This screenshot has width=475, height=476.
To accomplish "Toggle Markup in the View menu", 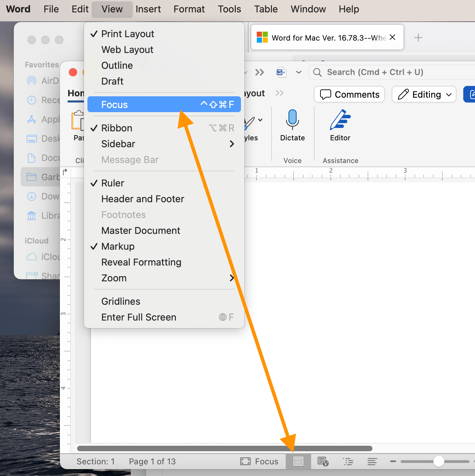I will (164, 246).
